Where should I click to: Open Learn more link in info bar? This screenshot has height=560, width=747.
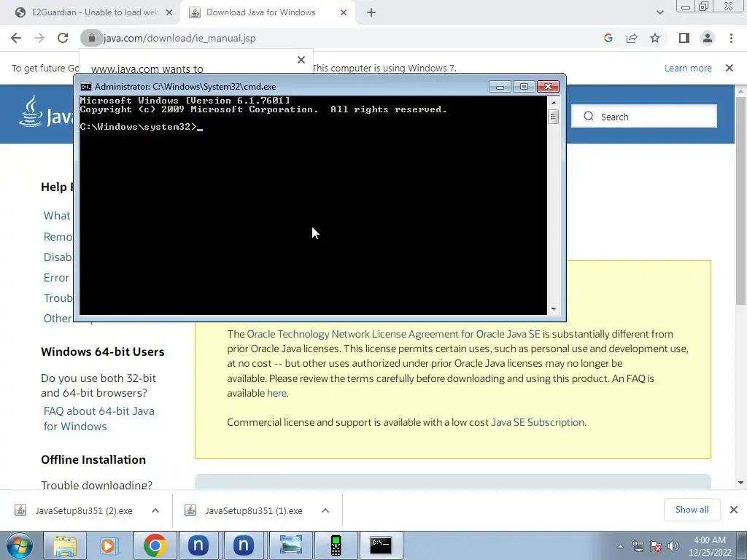[x=688, y=68]
